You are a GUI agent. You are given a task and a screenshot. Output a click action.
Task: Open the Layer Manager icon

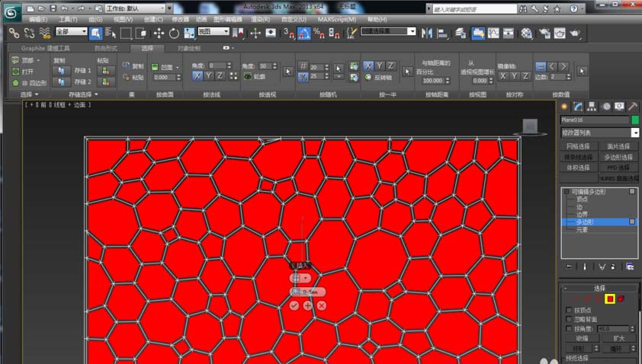(x=461, y=34)
